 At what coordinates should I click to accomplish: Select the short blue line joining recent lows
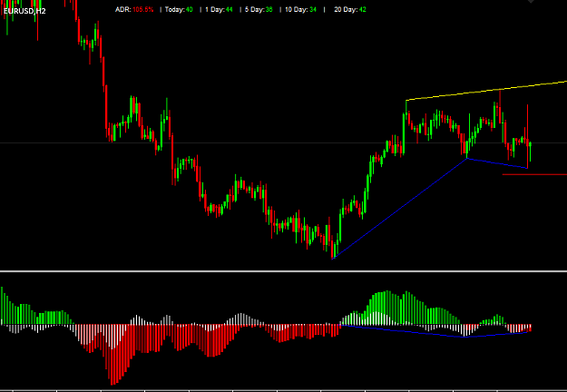(497, 163)
